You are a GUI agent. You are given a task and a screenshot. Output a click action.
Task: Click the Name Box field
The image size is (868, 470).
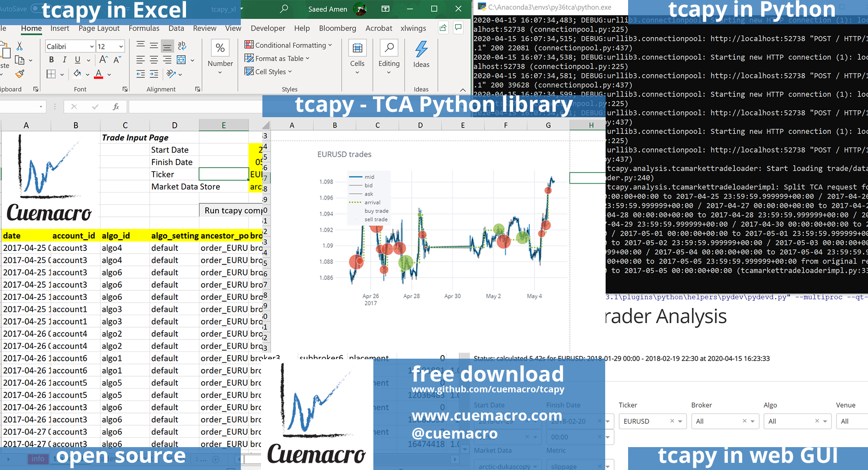(22, 106)
